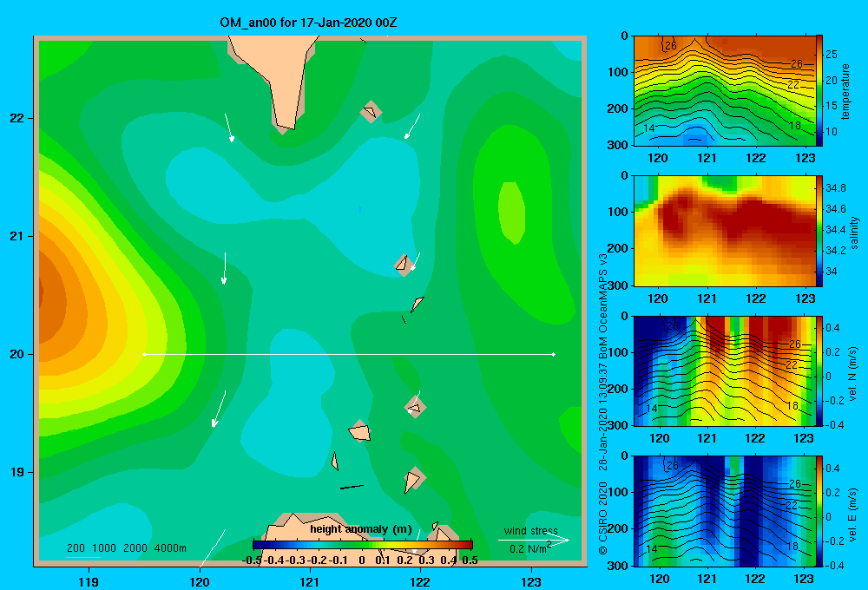This screenshot has width=868, height=590.
Task: Click the temperature colorbar beside top panel
Action: [x=819, y=91]
